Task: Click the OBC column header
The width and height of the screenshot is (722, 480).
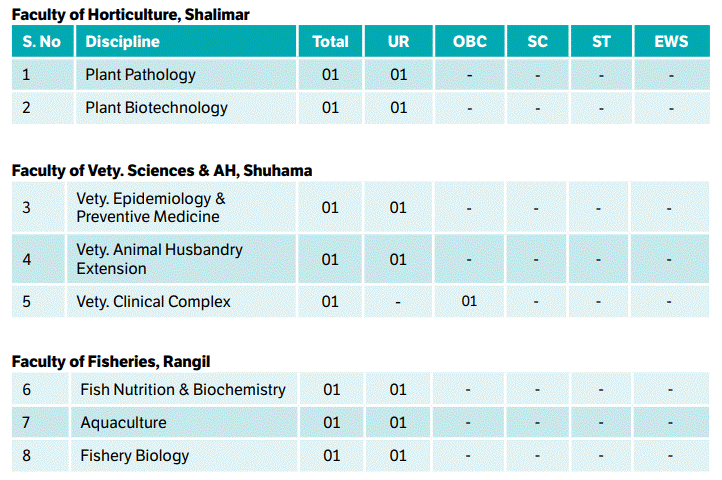Action: [469, 41]
